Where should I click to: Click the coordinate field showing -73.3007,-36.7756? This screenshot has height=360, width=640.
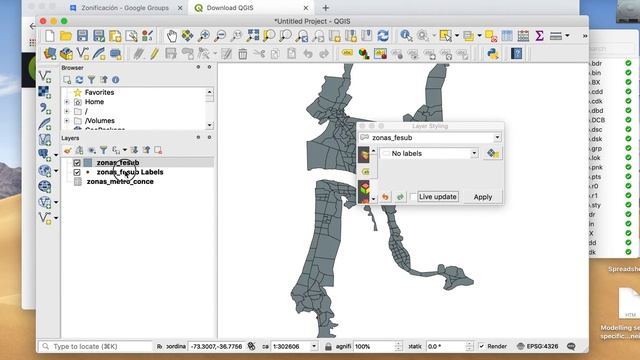(x=216, y=347)
